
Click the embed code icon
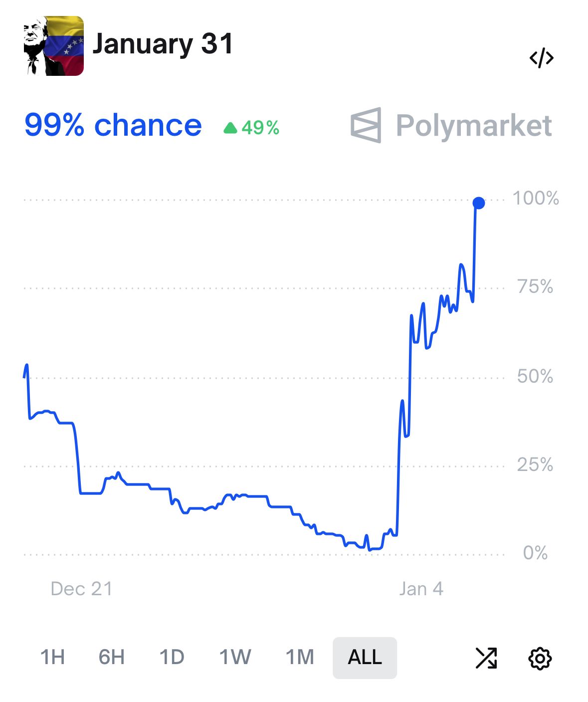coord(541,58)
